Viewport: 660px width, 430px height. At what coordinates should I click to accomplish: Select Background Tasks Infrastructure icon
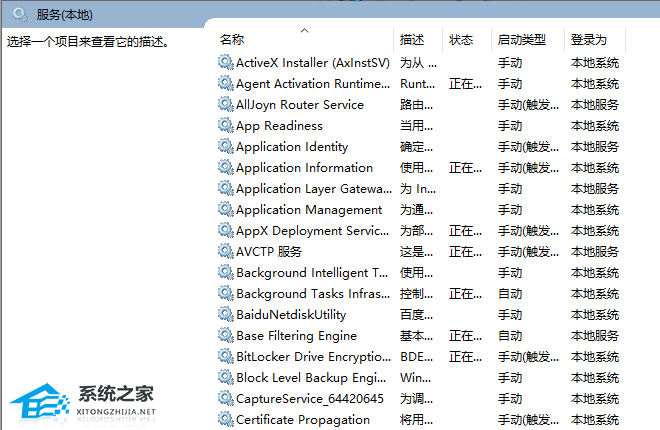226,294
